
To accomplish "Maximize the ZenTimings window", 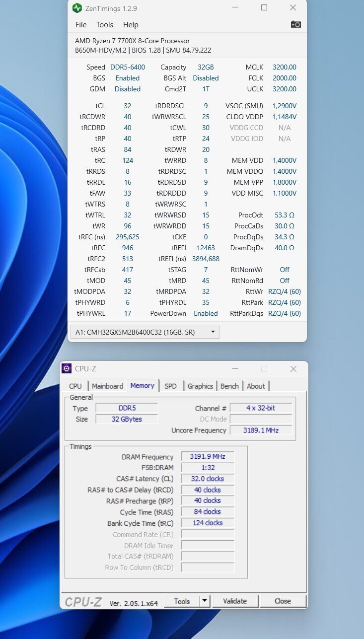I will (x=264, y=8).
